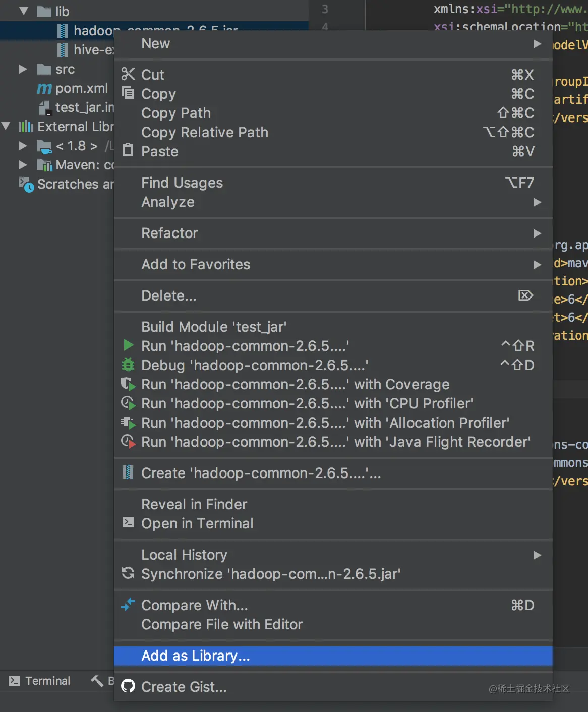Expand the Maven library node arrow
This screenshot has height=712, width=588.
pos(23,165)
